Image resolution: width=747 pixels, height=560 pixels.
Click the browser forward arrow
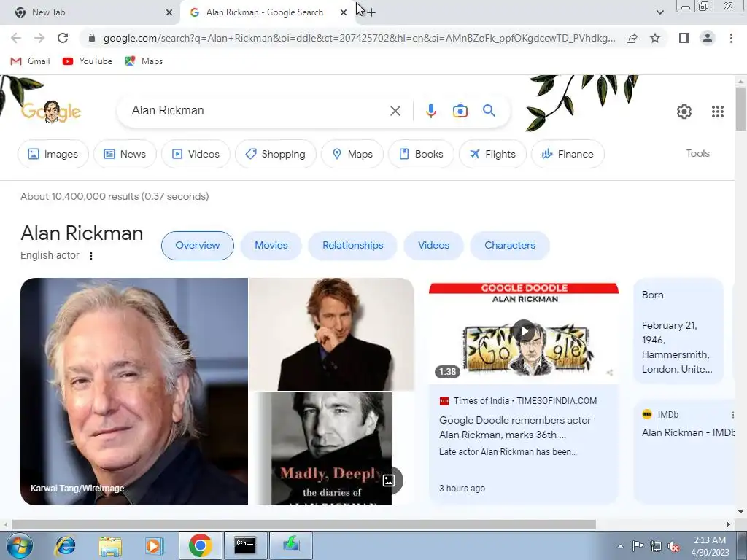point(39,38)
